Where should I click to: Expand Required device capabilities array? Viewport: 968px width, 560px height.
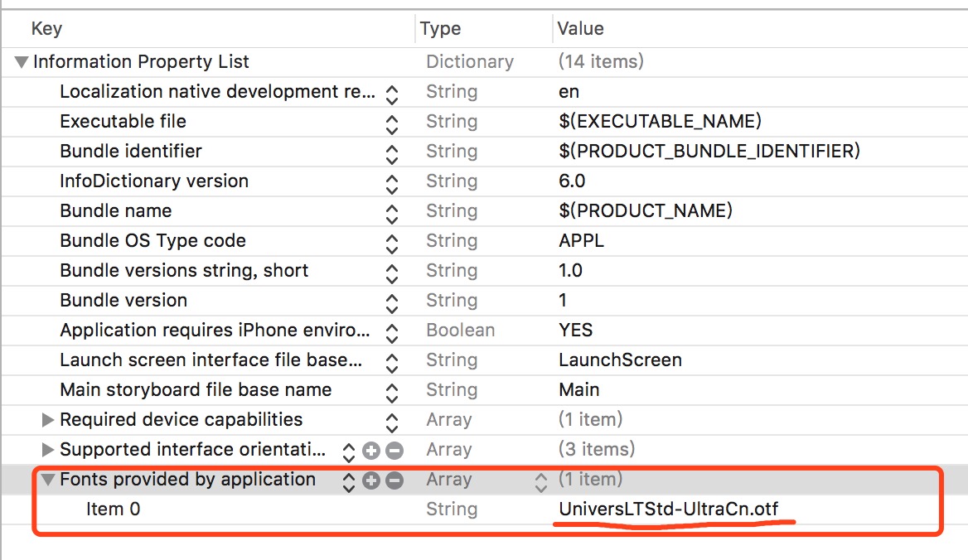pos(47,420)
